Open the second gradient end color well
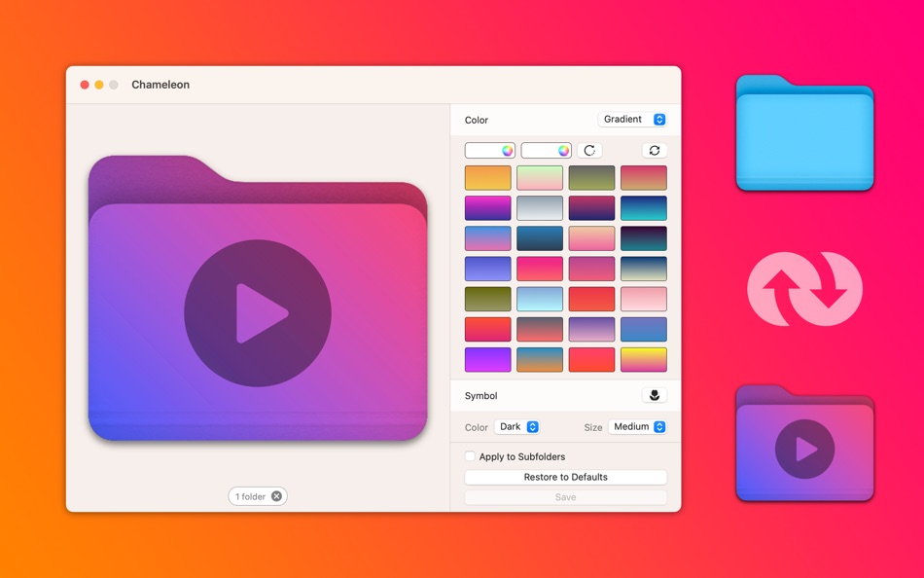924x578 pixels. (547, 151)
